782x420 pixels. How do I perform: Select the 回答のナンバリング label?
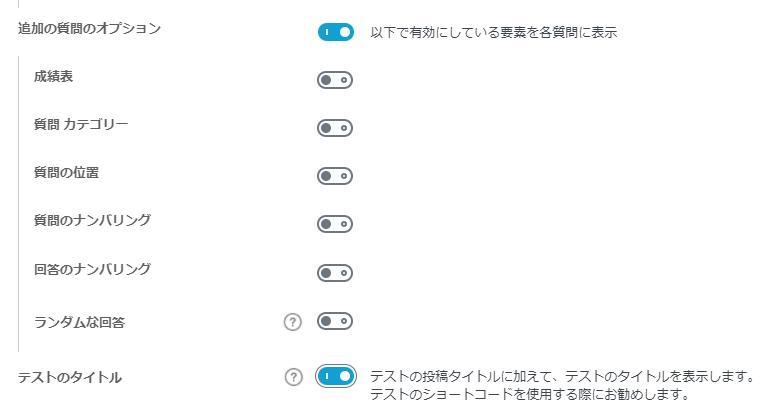[92, 269]
